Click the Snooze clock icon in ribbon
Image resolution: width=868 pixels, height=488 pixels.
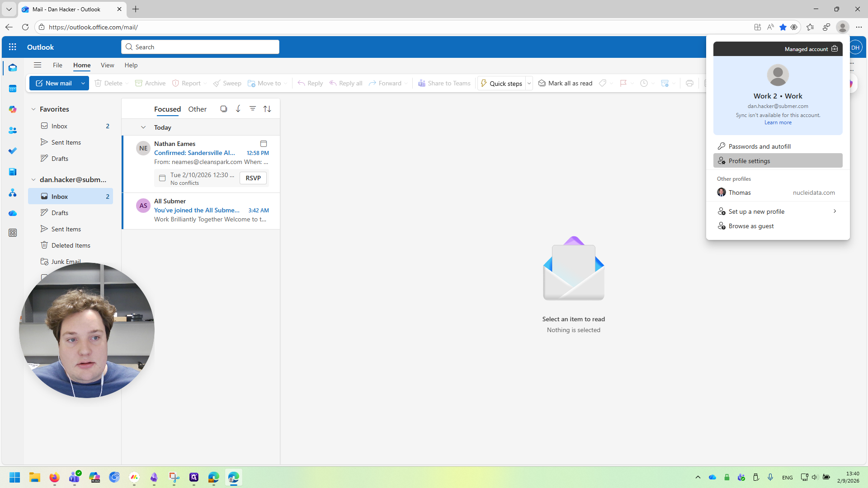point(644,83)
